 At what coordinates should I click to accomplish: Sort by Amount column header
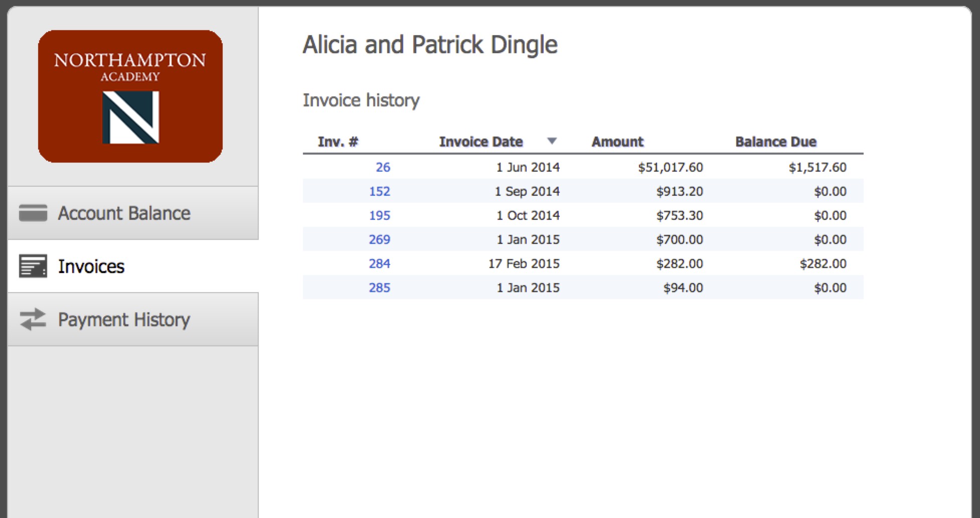coord(617,142)
